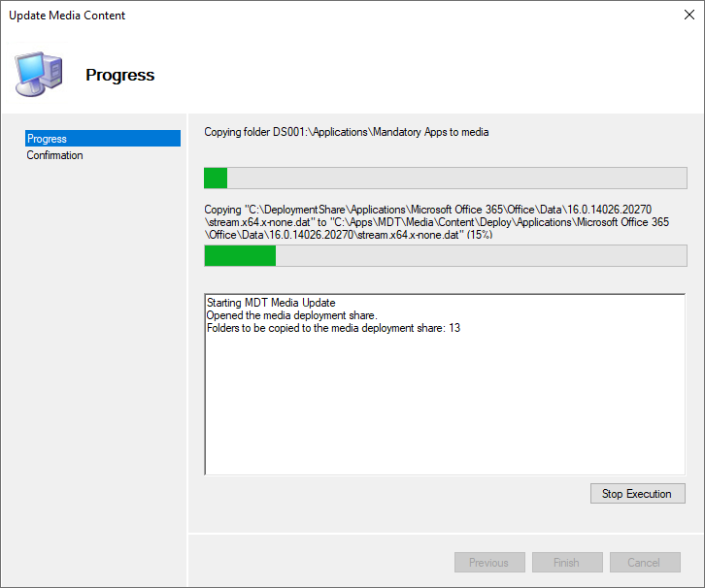Screen dimensions: 705x588
Task: Select the Confirmation step in sidebar
Action: click(x=54, y=155)
